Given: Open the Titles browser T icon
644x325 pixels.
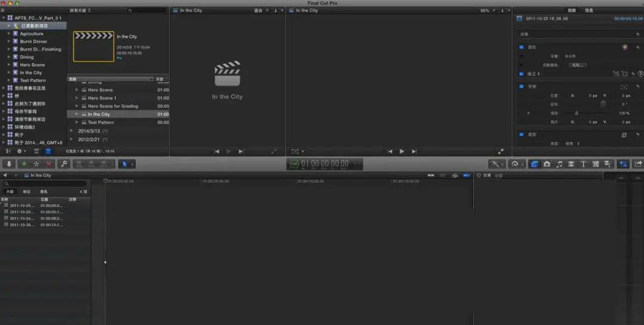Looking at the screenshot, I should pos(583,164).
